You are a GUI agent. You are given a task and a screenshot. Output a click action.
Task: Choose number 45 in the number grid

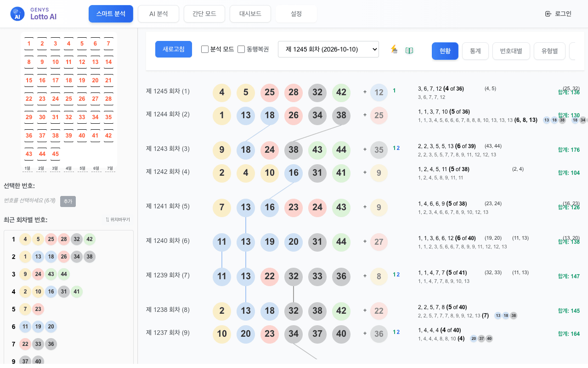coord(56,155)
